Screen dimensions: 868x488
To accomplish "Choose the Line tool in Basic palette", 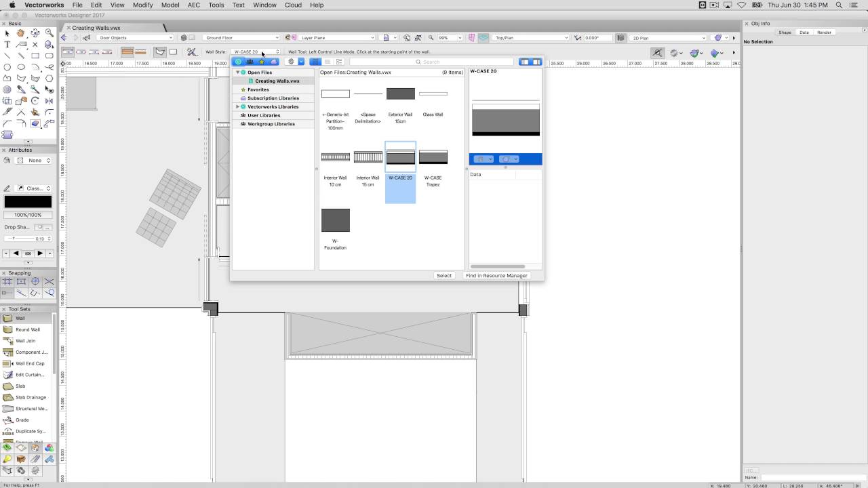I will [x=7, y=56].
